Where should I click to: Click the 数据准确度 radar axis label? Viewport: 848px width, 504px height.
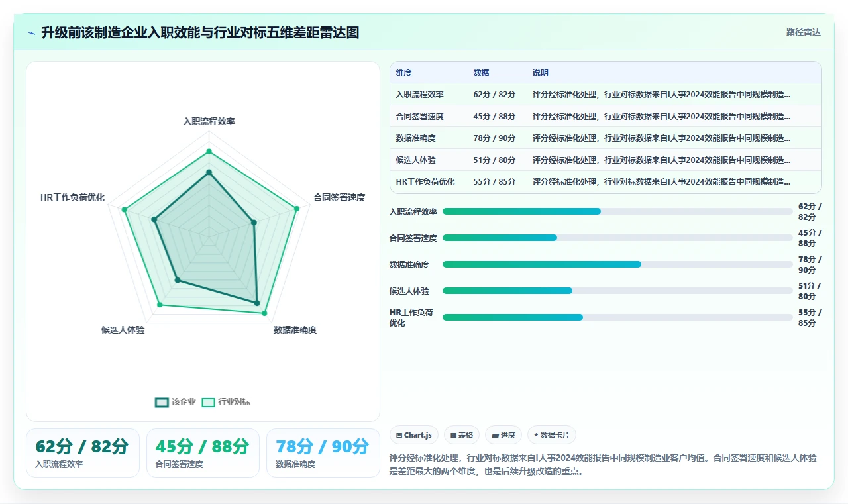click(x=295, y=330)
